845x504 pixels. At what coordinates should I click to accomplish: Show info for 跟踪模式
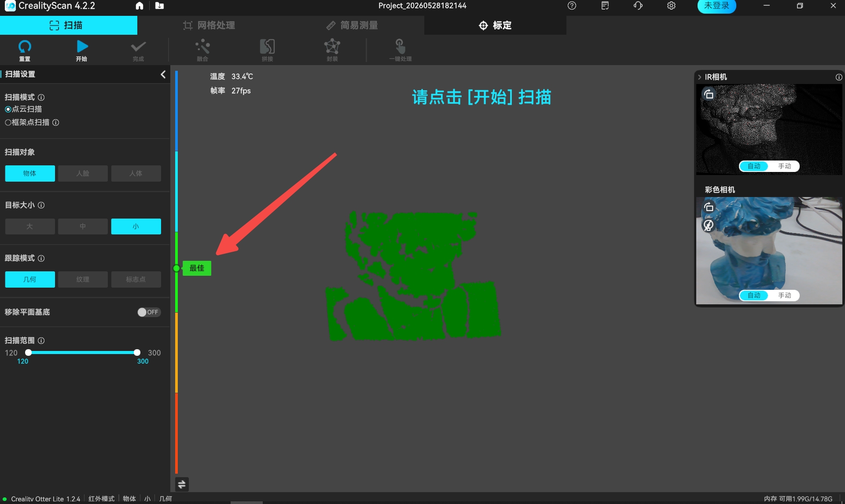click(x=41, y=258)
